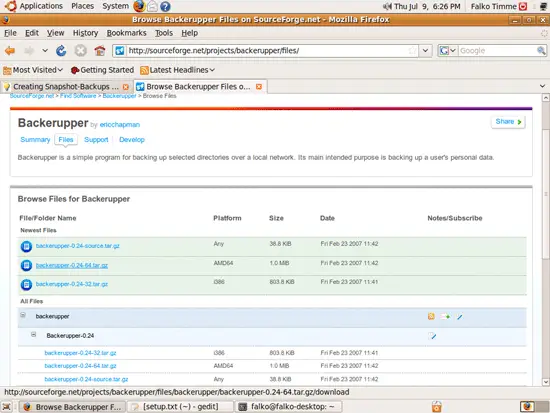The width and height of the screenshot is (550, 413).
Task: Collapse the Backerupper-0.24 subfolder
Action: point(33,334)
